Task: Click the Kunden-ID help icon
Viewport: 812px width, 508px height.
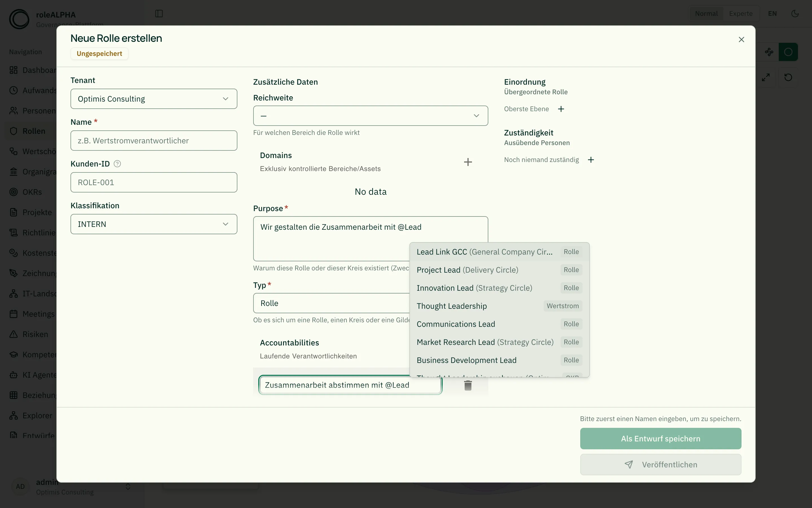Action: pos(117,164)
